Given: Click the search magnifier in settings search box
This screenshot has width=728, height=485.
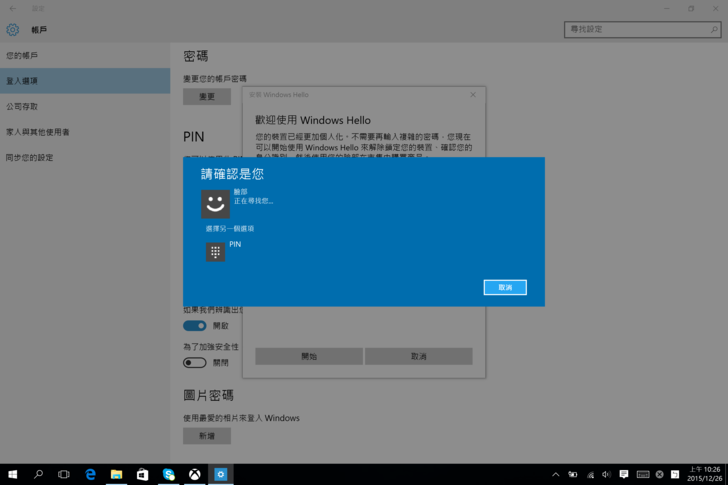Looking at the screenshot, I should click(x=714, y=29).
